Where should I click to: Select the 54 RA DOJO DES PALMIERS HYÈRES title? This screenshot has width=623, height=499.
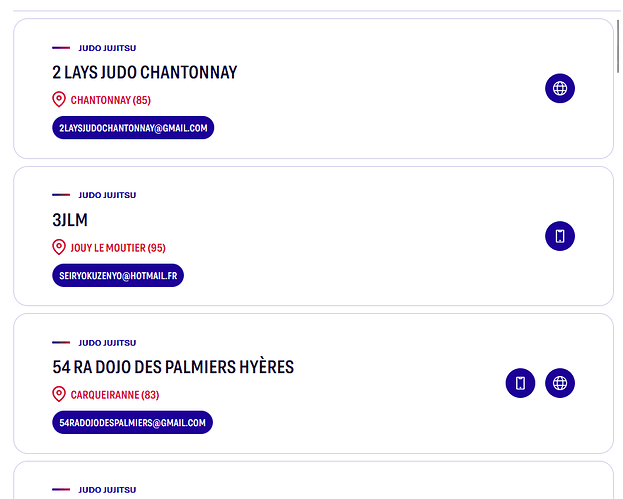pos(173,367)
